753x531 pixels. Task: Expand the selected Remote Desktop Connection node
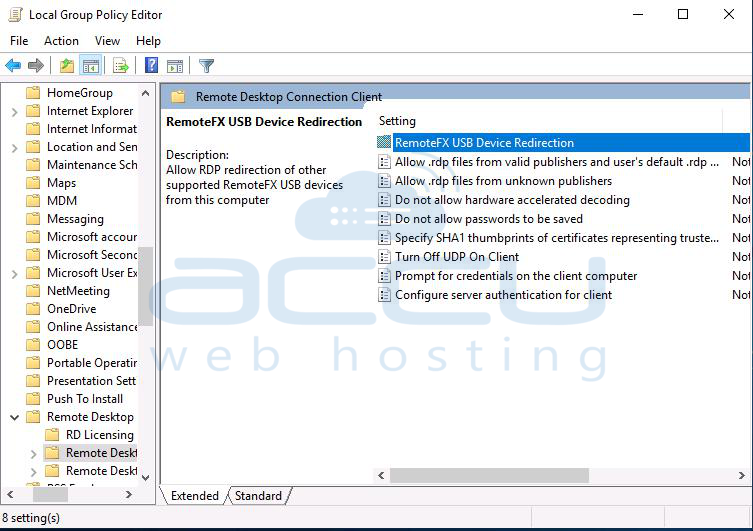33,454
